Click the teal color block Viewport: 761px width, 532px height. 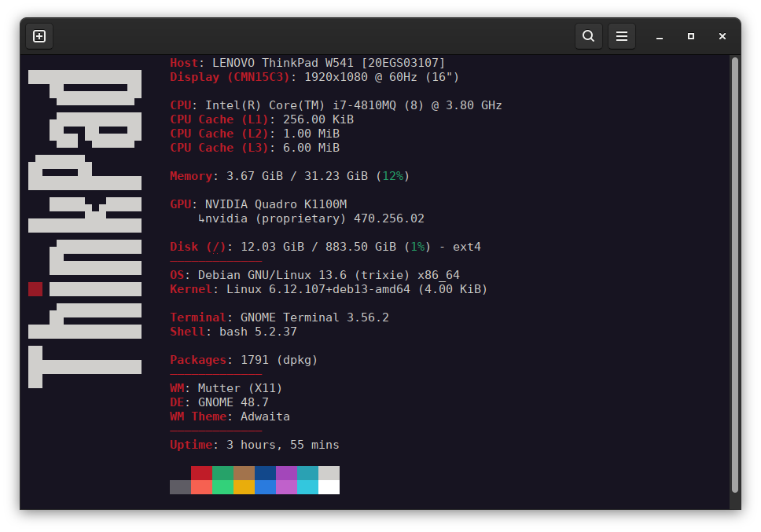(307, 473)
